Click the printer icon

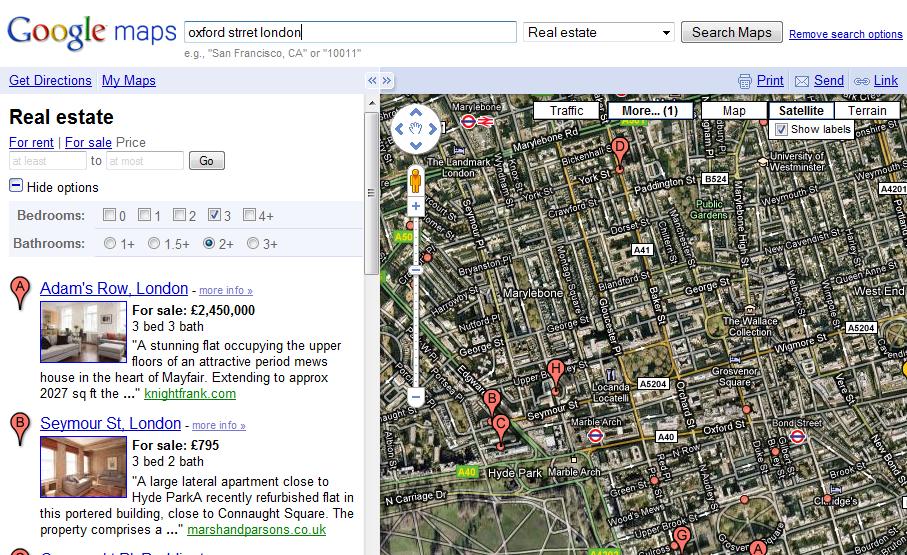(x=745, y=81)
